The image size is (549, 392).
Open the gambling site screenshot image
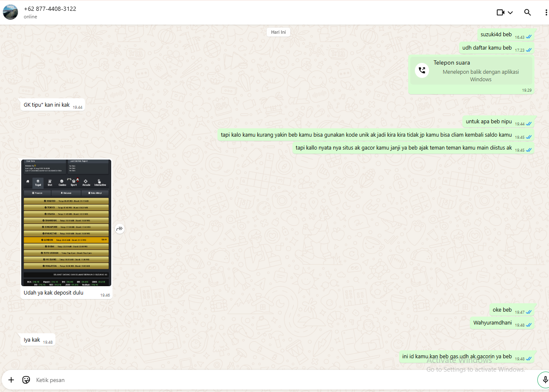[66, 223]
